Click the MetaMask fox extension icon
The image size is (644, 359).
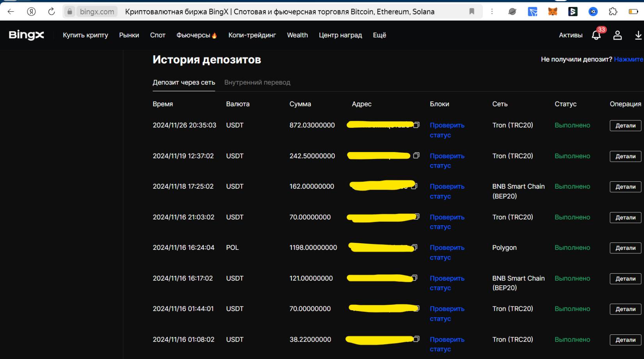click(553, 12)
